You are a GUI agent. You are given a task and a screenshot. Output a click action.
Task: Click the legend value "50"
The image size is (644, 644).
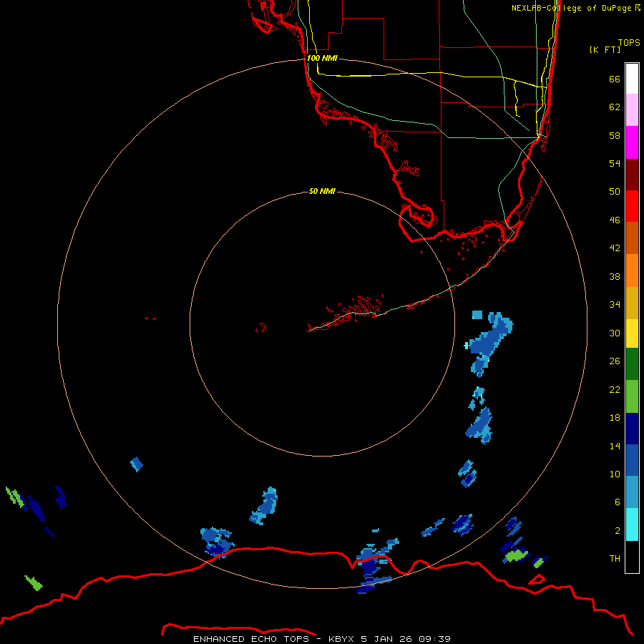pyautogui.click(x=615, y=191)
